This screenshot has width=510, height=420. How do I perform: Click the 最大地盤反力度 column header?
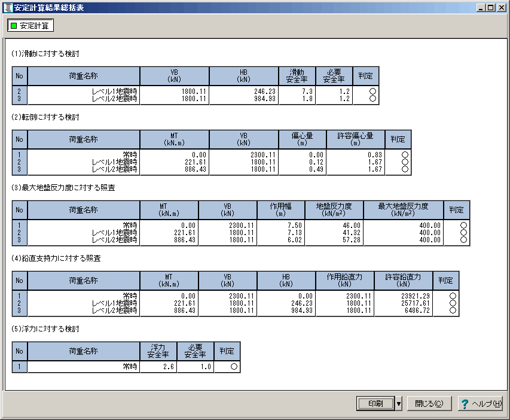pyautogui.click(x=404, y=210)
